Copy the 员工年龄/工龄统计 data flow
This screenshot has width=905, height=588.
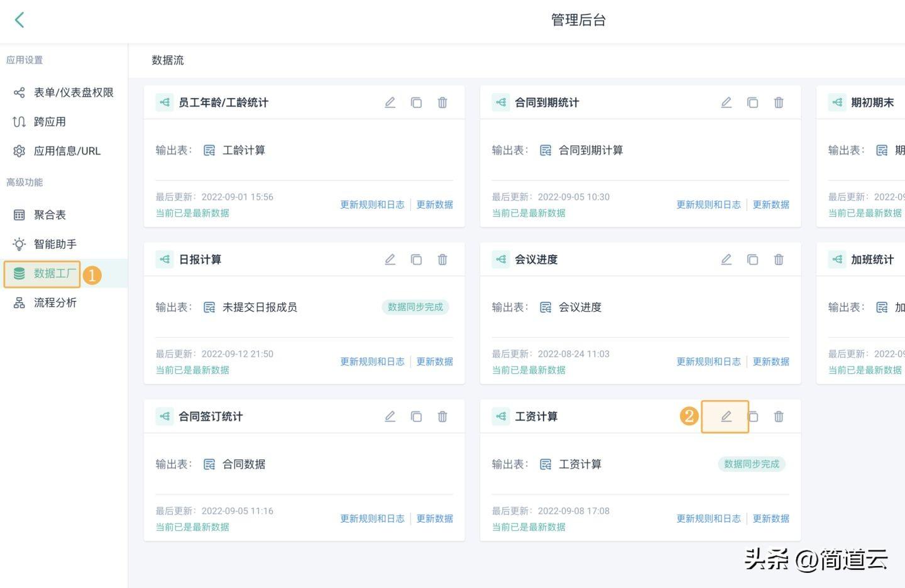[x=416, y=102]
